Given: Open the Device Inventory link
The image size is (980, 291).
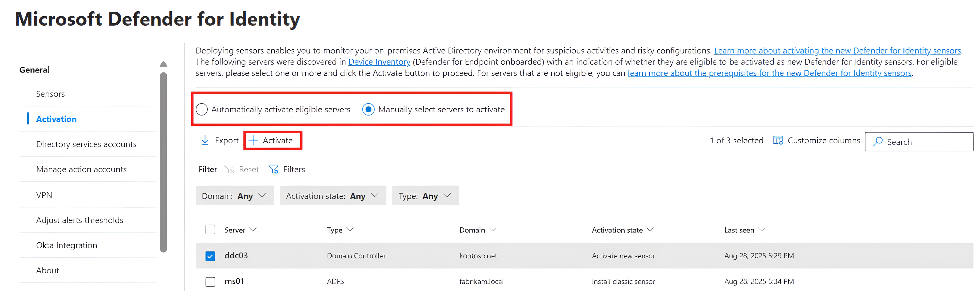Looking at the screenshot, I should (378, 62).
